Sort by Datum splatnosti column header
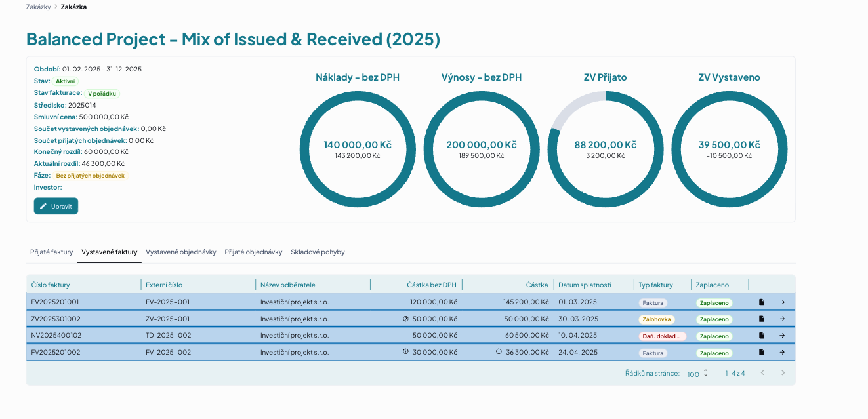Image resolution: width=868 pixels, height=419 pixels. (585, 285)
